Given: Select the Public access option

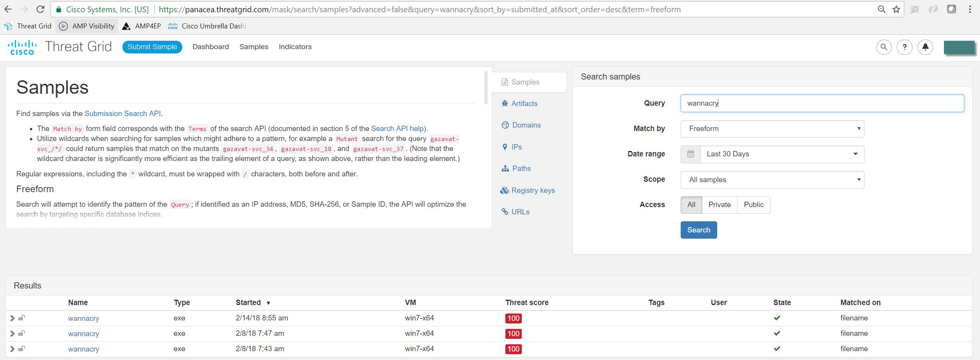Looking at the screenshot, I should tap(753, 205).
